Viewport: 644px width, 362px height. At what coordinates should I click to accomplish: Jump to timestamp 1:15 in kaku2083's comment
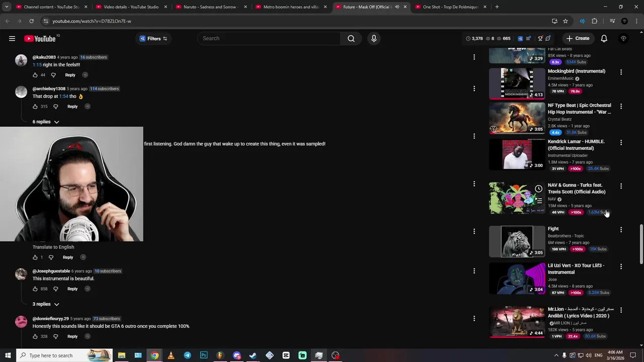pyautogui.click(x=37, y=65)
